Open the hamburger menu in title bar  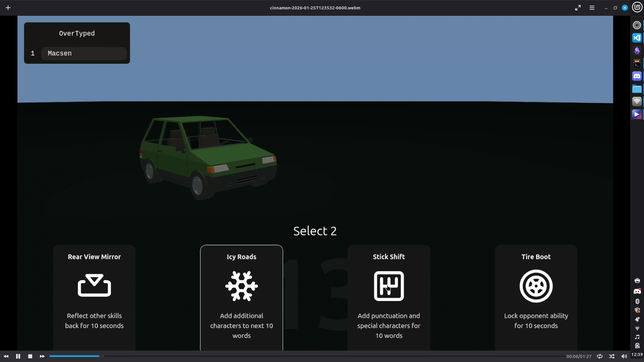[592, 8]
